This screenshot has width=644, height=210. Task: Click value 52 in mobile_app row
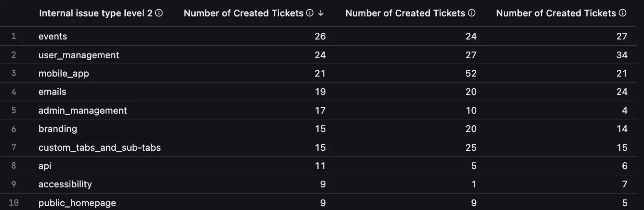click(470, 74)
